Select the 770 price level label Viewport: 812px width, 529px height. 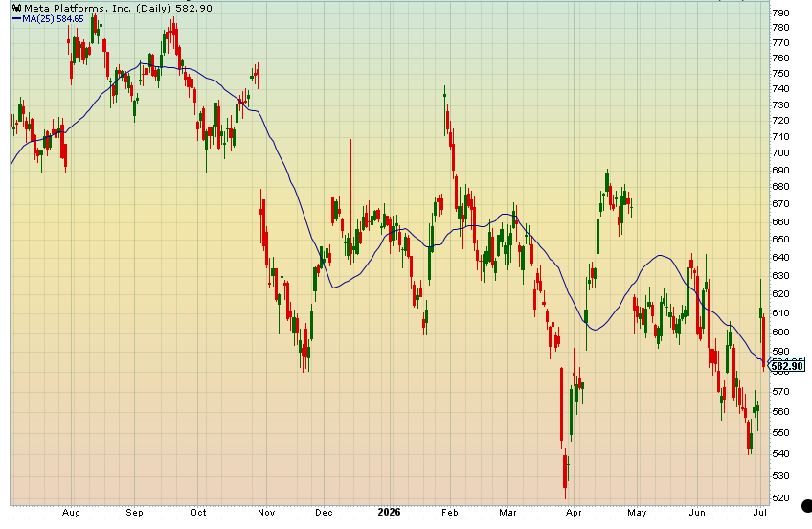[x=780, y=43]
